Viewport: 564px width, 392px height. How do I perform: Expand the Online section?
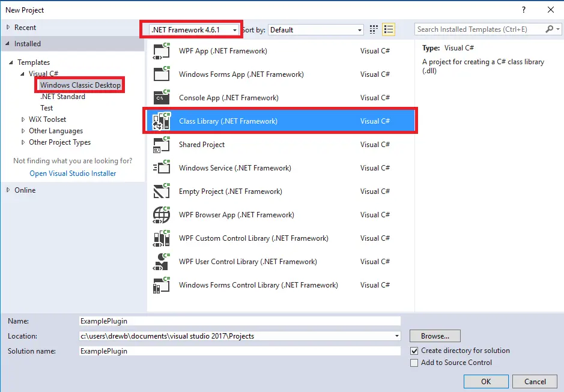[8, 190]
